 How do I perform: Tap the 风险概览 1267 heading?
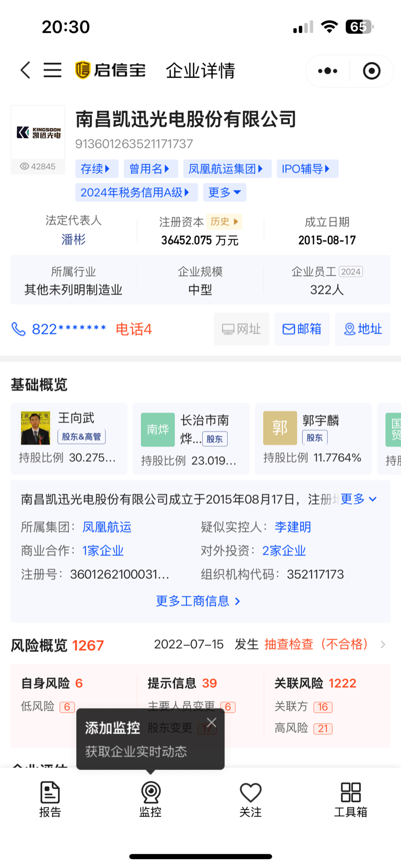(x=57, y=646)
